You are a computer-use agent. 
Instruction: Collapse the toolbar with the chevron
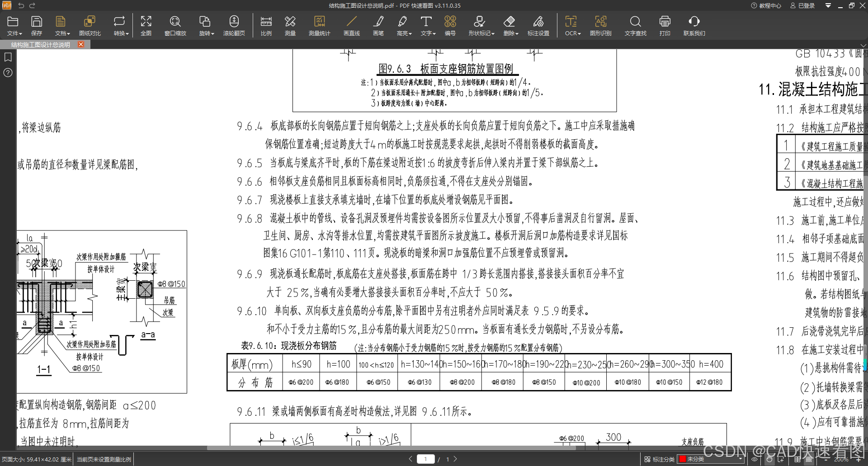(x=863, y=45)
